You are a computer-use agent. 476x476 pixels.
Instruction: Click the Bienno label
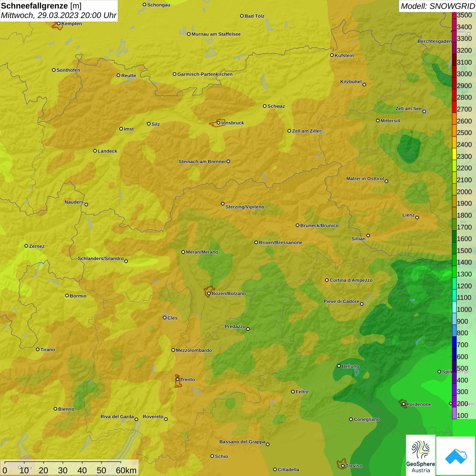[66, 409]
